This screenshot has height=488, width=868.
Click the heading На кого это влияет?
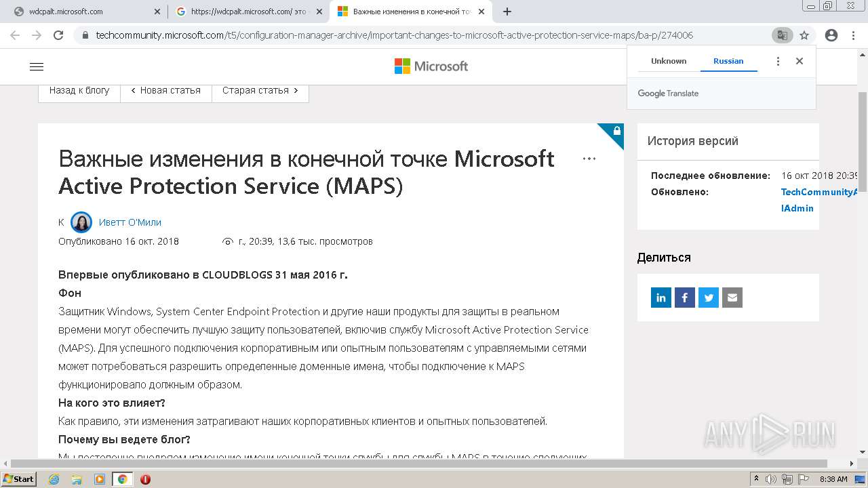(112, 403)
